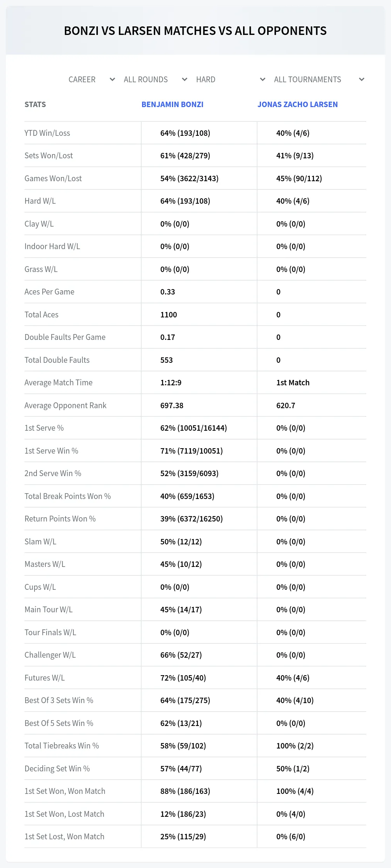Click the chevron next to ALL TOURNAMENTS

pyautogui.click(x=362, y=80)
